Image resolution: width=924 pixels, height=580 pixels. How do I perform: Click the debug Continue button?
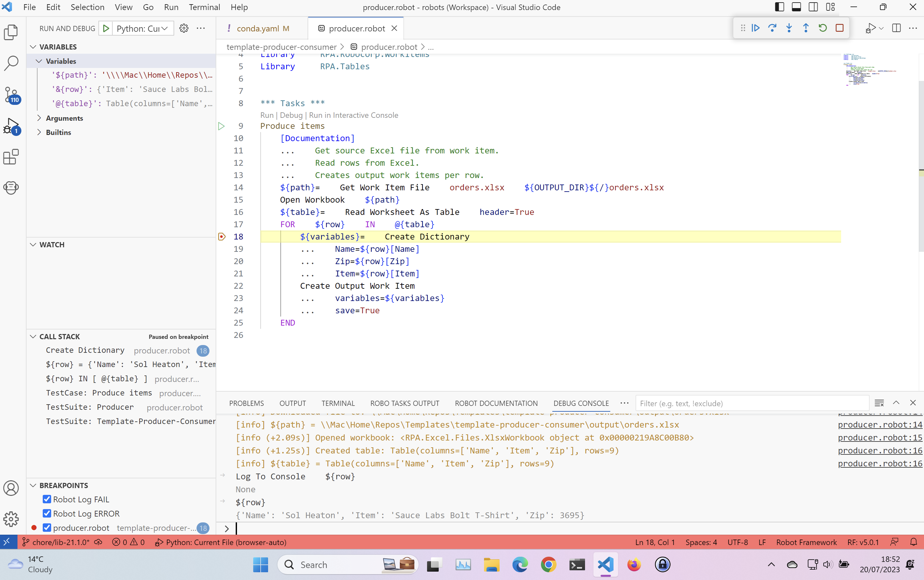click(x=756, y=28)
